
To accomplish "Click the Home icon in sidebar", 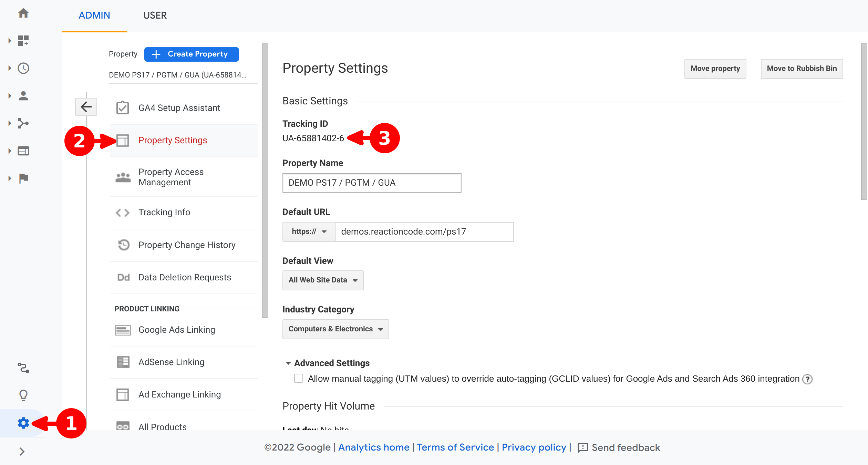I will (23, 13).
